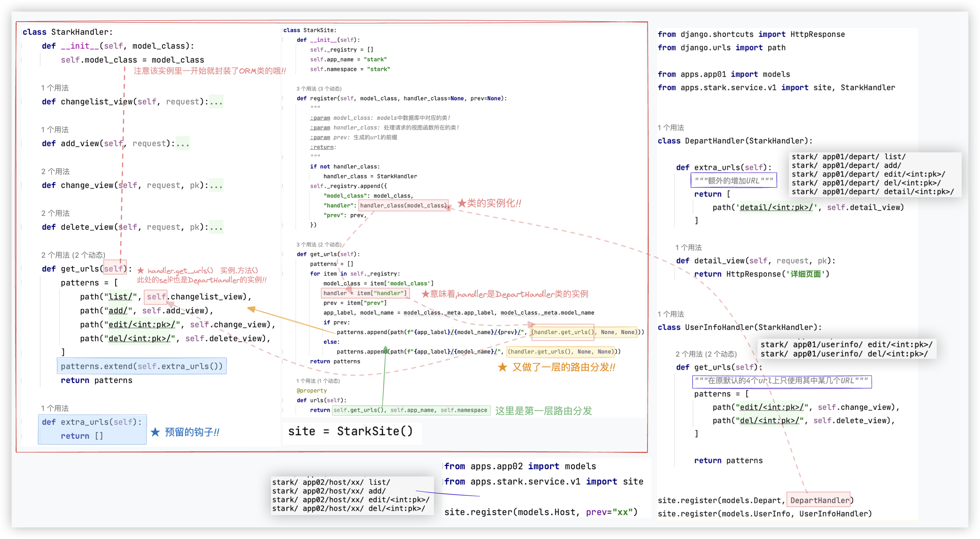Screen dimensions: 980x539
Task: Click the red star before handler.get_urls() note
Action: [140, 271]
